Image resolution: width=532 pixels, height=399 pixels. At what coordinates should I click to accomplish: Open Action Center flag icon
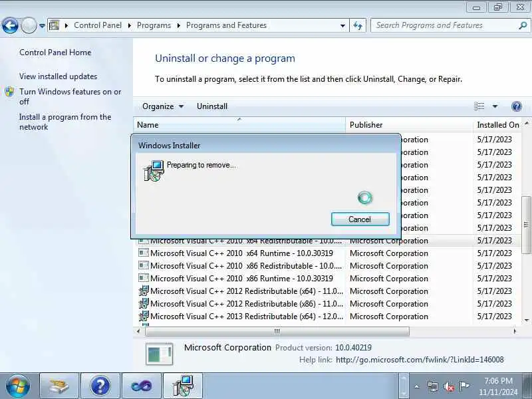tap(464, 386)
